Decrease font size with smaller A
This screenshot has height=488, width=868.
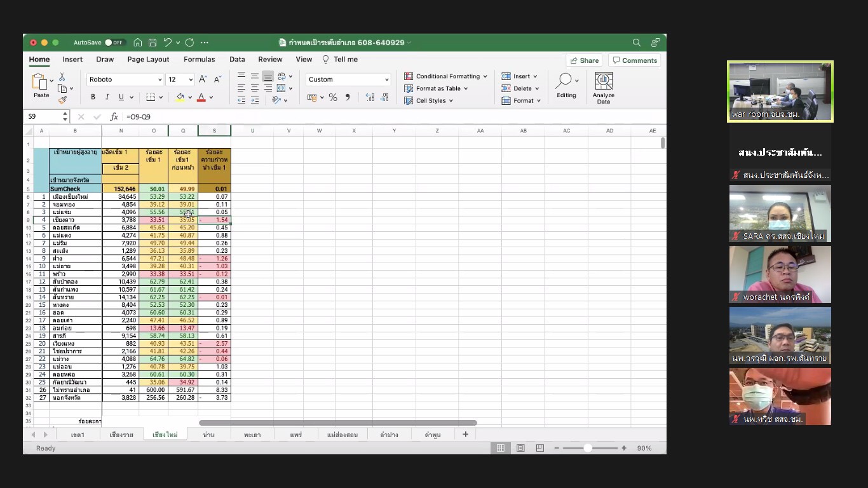pyautogui.click(x=217, y=79)
